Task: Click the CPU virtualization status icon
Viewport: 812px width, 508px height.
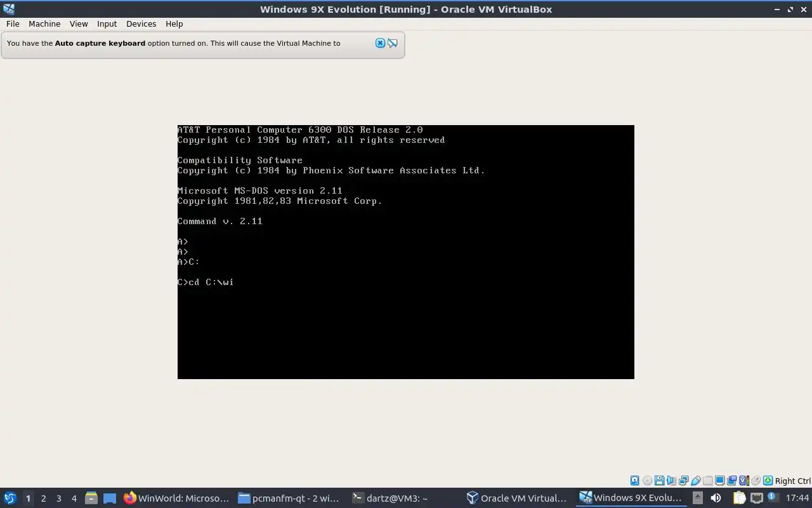Action: (x=744, y=481)
